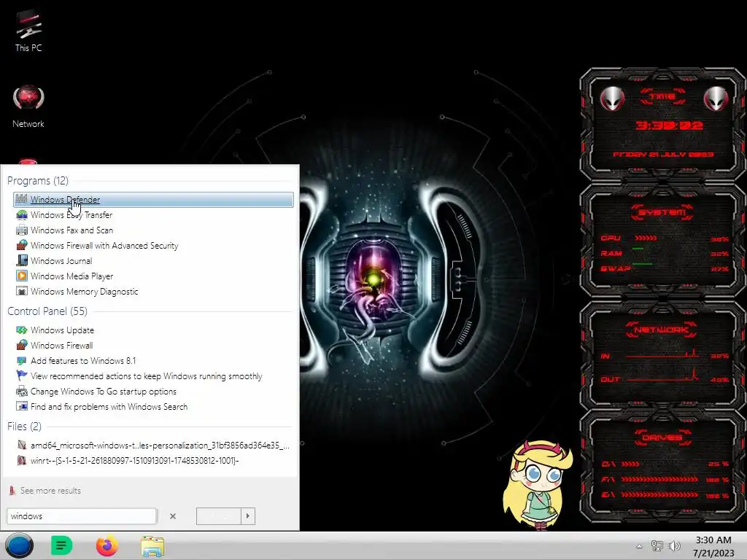Launch Windows Journal

(153, 261)
